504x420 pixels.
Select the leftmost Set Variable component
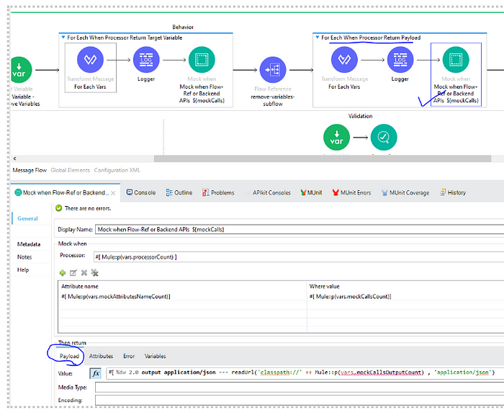20,70
